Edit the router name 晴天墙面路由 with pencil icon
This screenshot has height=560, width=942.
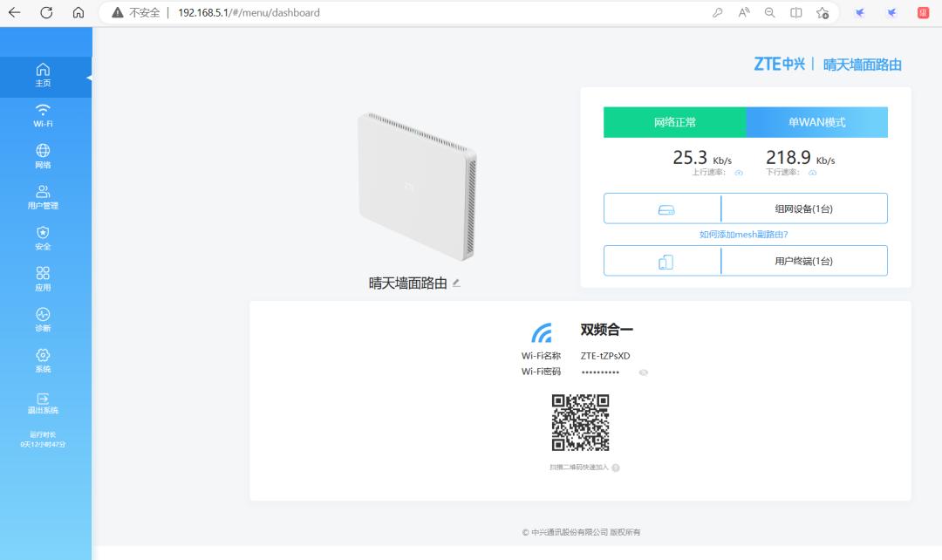click(454, 283)
